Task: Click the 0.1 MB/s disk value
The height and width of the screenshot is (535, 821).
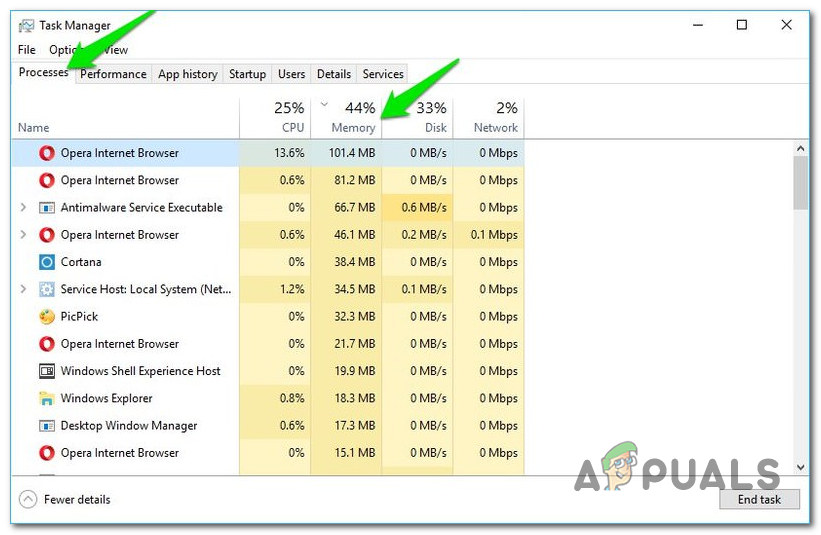Action: (x=424, y=289)
